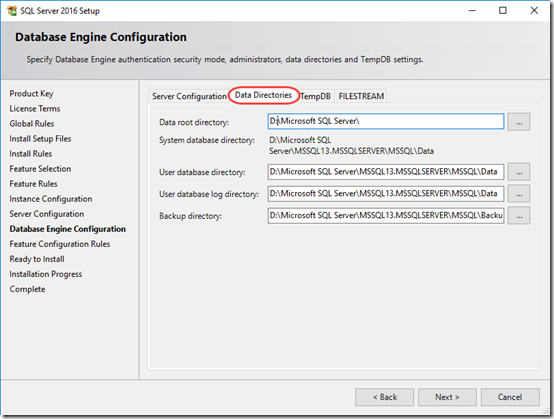Image resolution: width=554 pixels, height=419 pixels.
Task: Proceed with the Next > button
Action: coord(447,397)
